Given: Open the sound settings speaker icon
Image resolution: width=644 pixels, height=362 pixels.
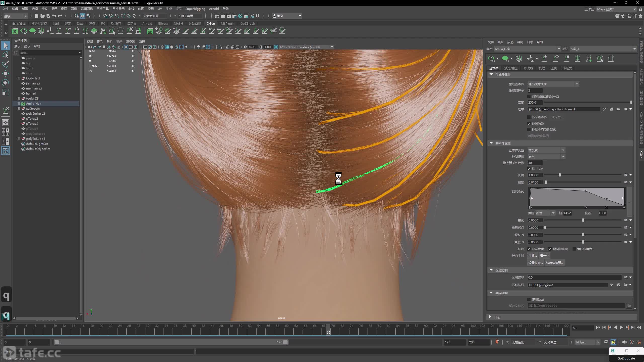Looking at the screenshot, I should 624,342.
